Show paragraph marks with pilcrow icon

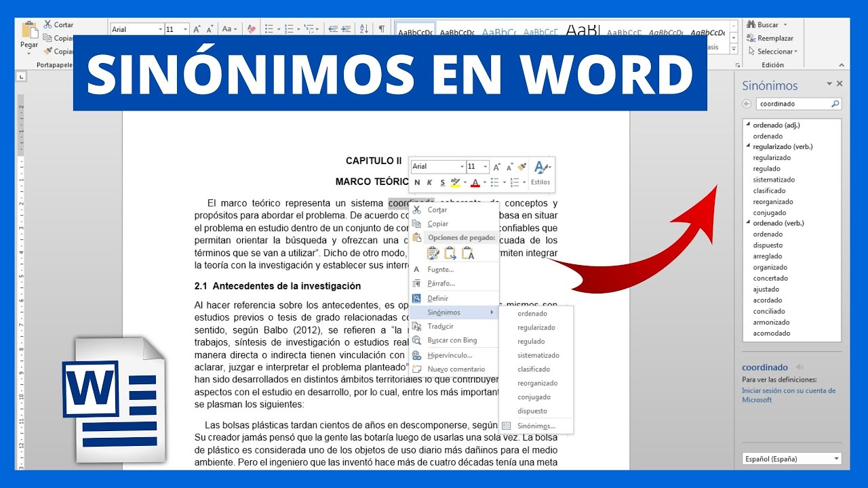[382, 29]
